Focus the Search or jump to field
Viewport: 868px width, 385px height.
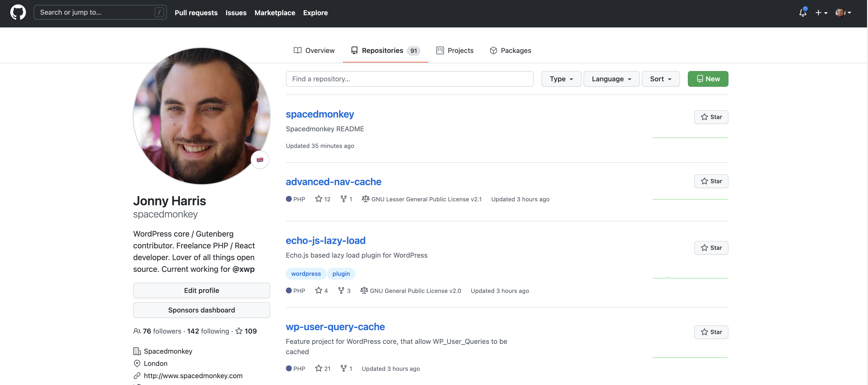point(100,12)
